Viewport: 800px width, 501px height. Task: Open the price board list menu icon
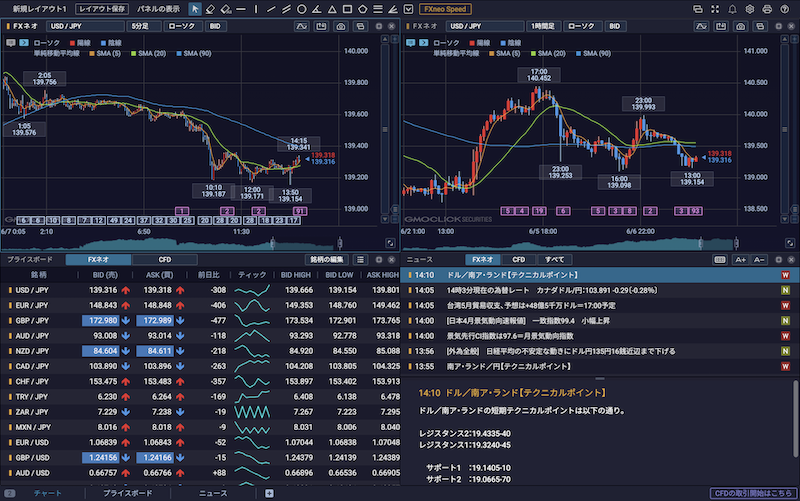(x=361, y=260)
